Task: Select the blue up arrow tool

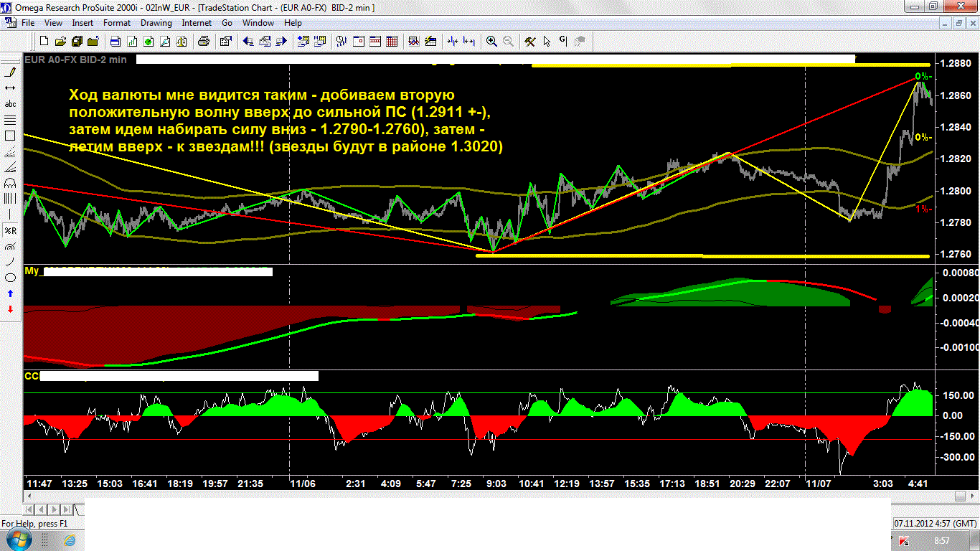Action: click(x=11, y=293)
